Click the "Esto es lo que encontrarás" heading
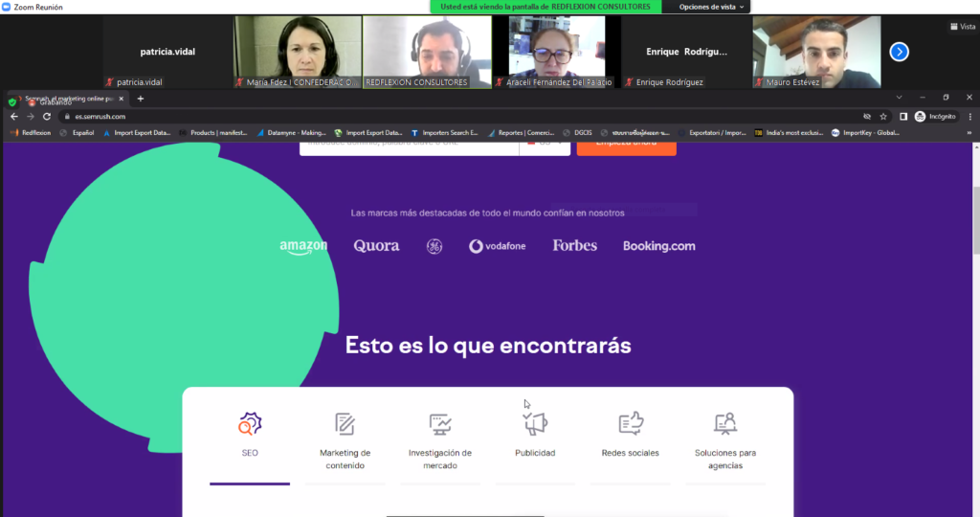Screen dimensions: 980x517 click(x=488, y=345)
